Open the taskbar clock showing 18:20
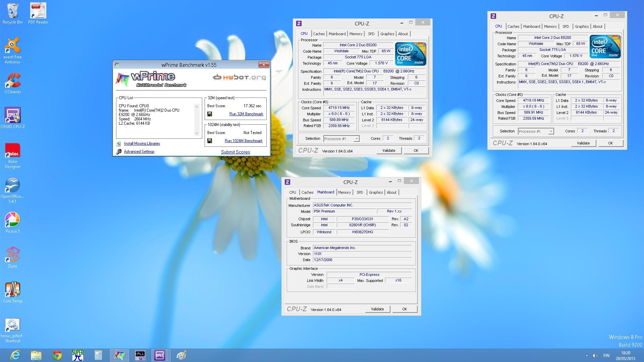 pos(626,356)
